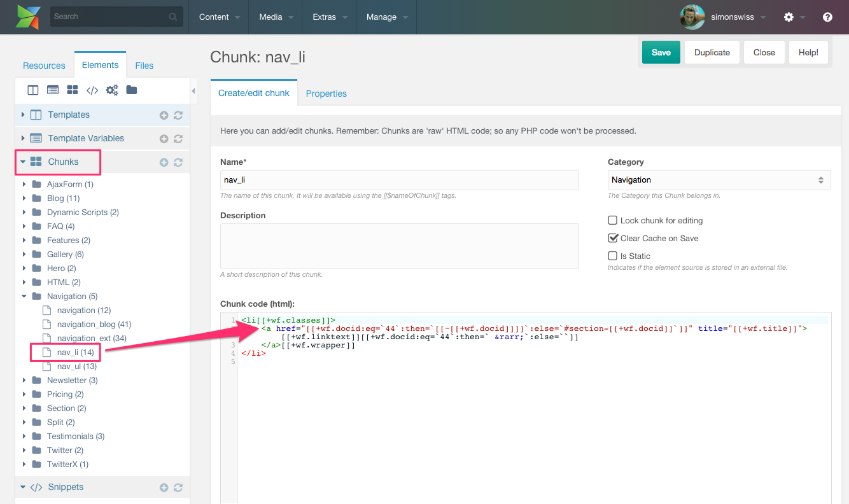849x504 pixels.
Task: Open the Extras menu
Action: [x=330, y=17]
